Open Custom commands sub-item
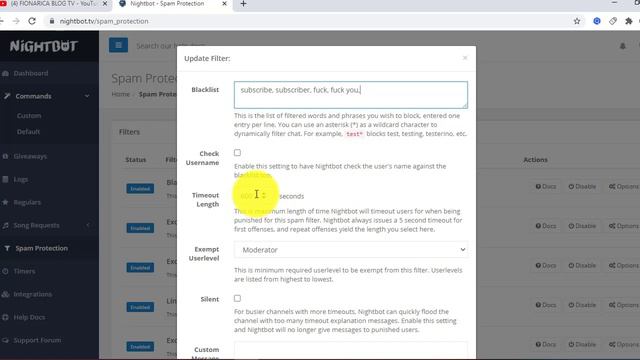Screen dimensions: 640x360 (x=29, y=116)
